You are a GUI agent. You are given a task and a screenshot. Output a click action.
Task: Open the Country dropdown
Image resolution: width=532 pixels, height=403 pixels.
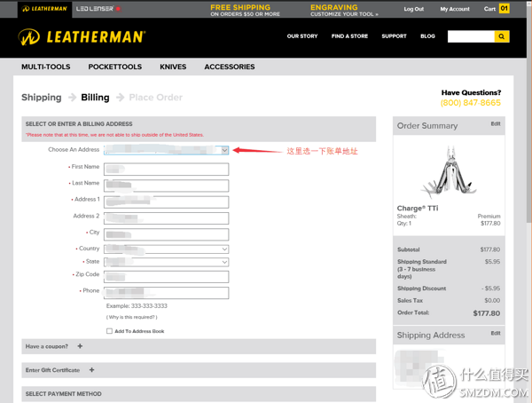[x=167, y=249]
